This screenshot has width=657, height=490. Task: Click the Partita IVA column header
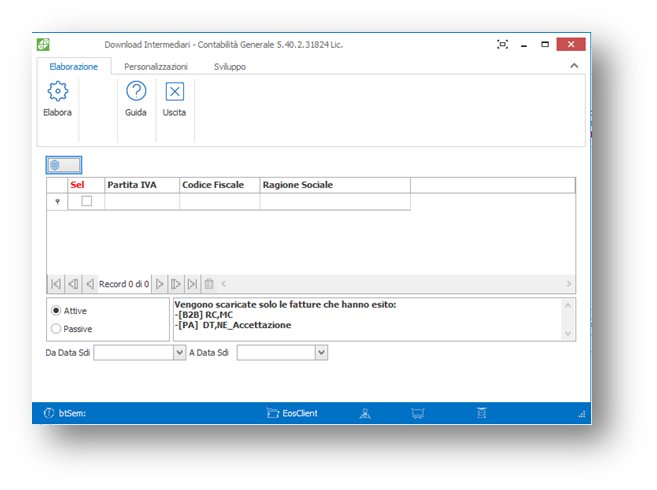click(142, 185)
